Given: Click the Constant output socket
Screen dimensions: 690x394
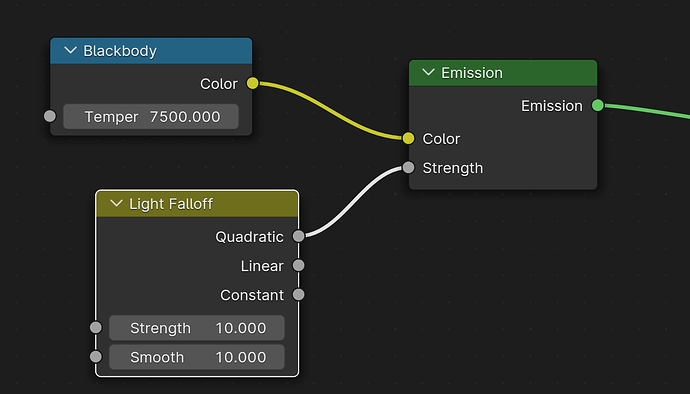Looking at the screenshot, I should click(x=298, y=295).
